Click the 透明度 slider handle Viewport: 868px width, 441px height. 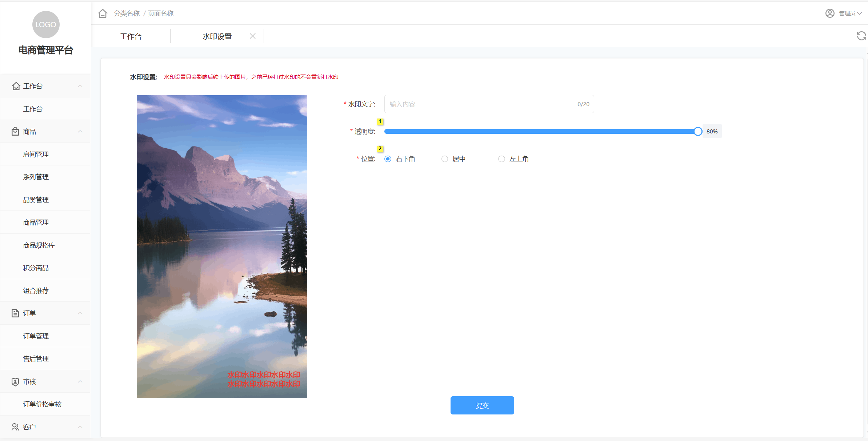698,132
